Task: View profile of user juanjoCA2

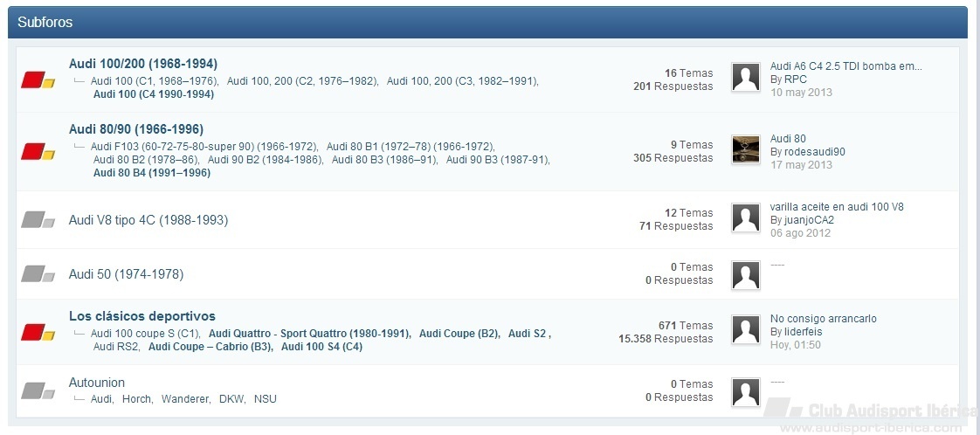Action: pos(810,220)
